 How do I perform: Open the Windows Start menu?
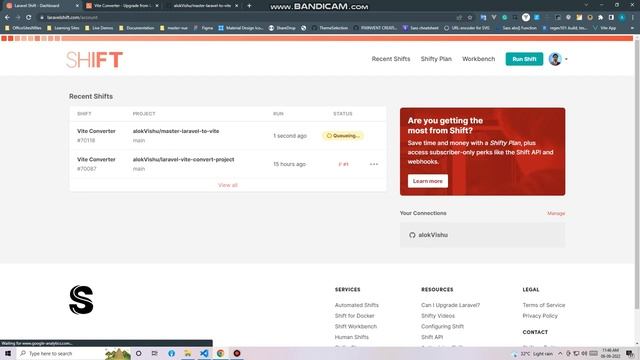(x=8, y=353)
